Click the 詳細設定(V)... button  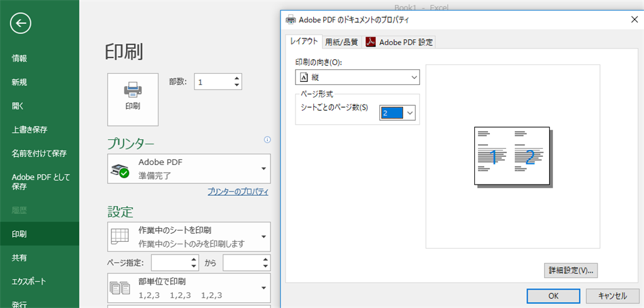coord(570,271)
